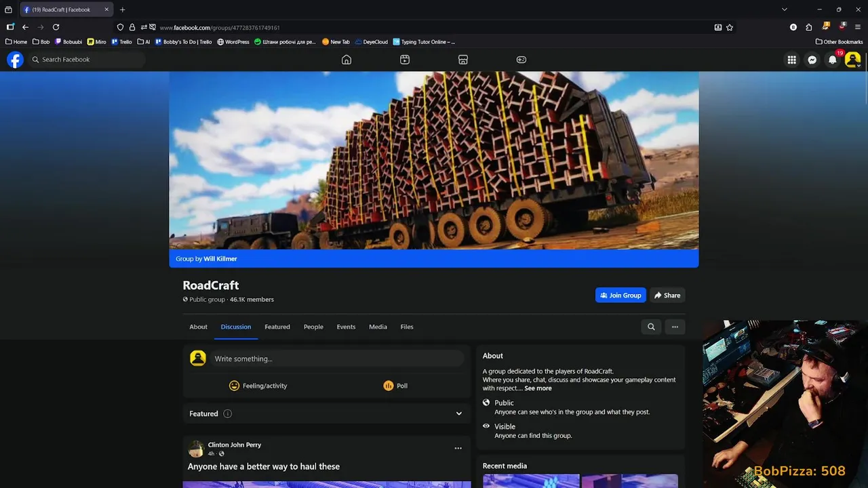This screenshot has height=488, width=868.
Task: Open the WordPress bookmark
Action: click(x=233, y=42)
